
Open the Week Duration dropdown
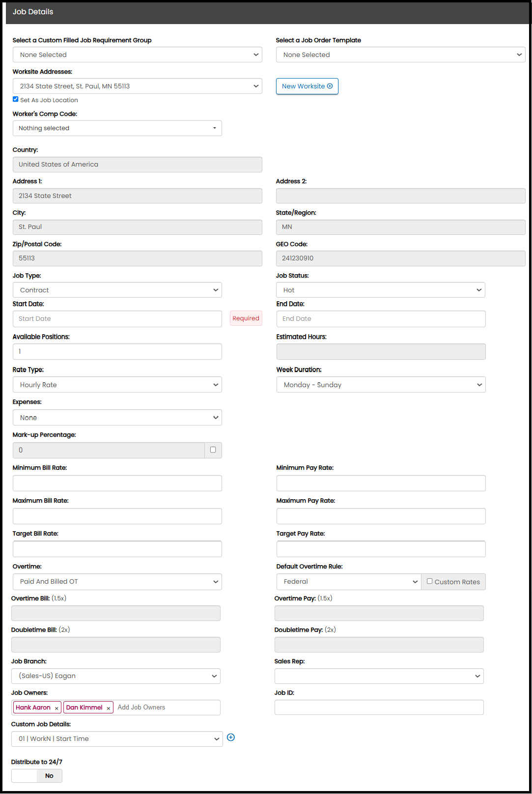pyautogui.click(x=381, y=385)
